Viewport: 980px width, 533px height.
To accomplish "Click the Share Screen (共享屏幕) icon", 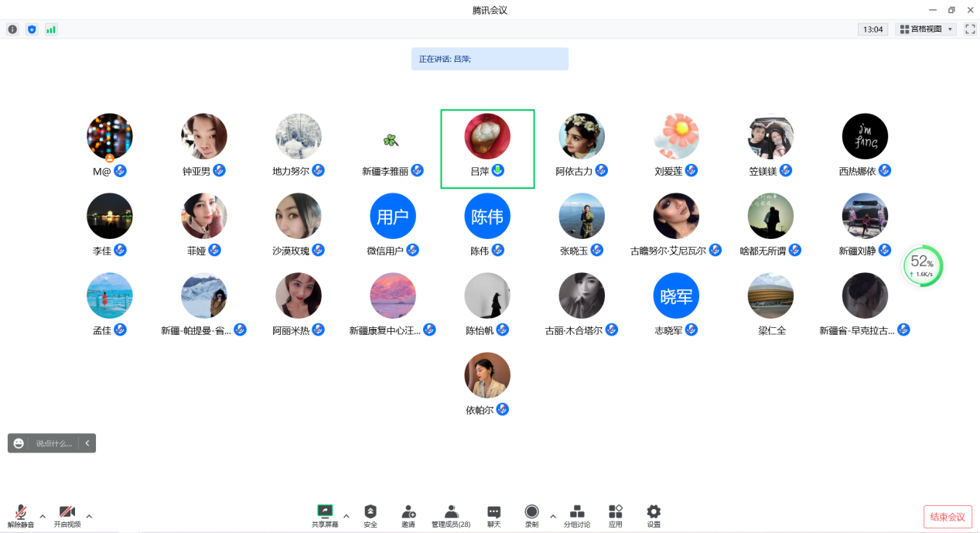I will tap(325, 512).
